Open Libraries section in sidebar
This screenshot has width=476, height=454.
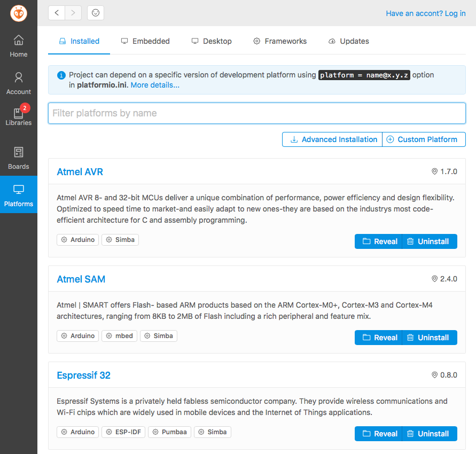tap(19, 117)
